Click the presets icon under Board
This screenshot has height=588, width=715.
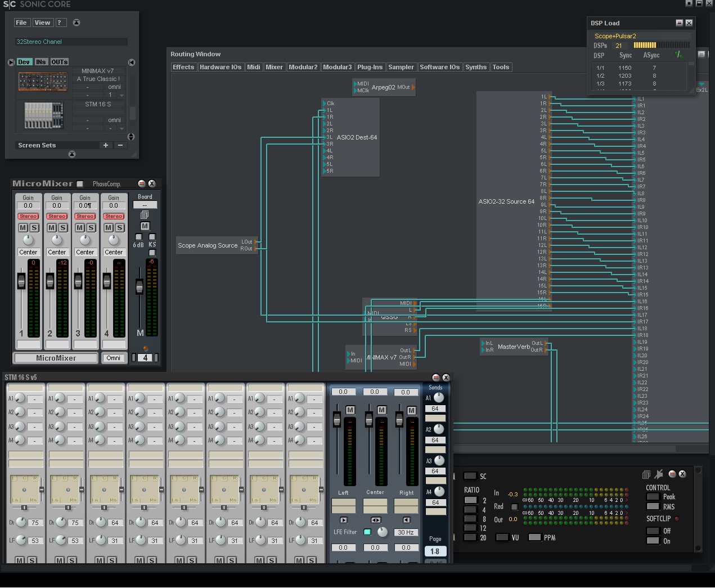(145, 215)
